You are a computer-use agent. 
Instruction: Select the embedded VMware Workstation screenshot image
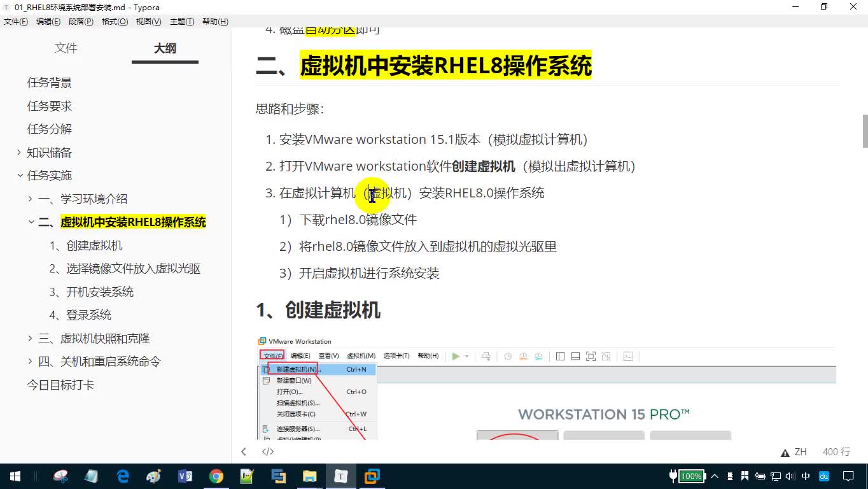546,388
